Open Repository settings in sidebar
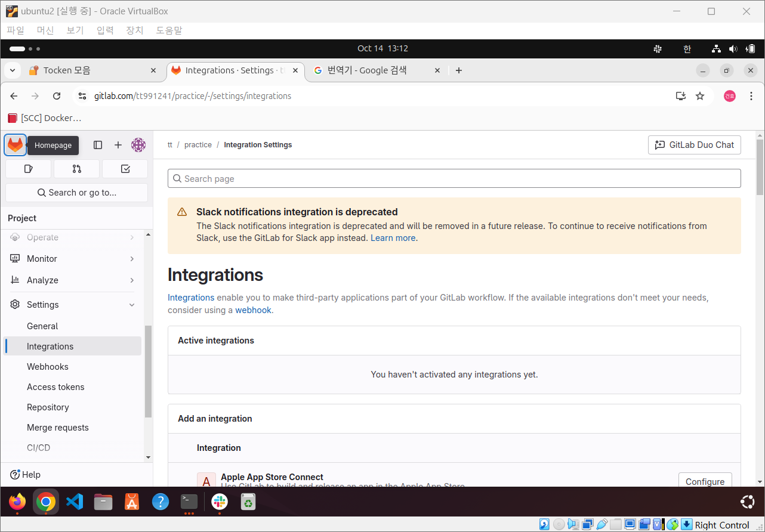Viewport: 765px width, 532px height. 73,407
